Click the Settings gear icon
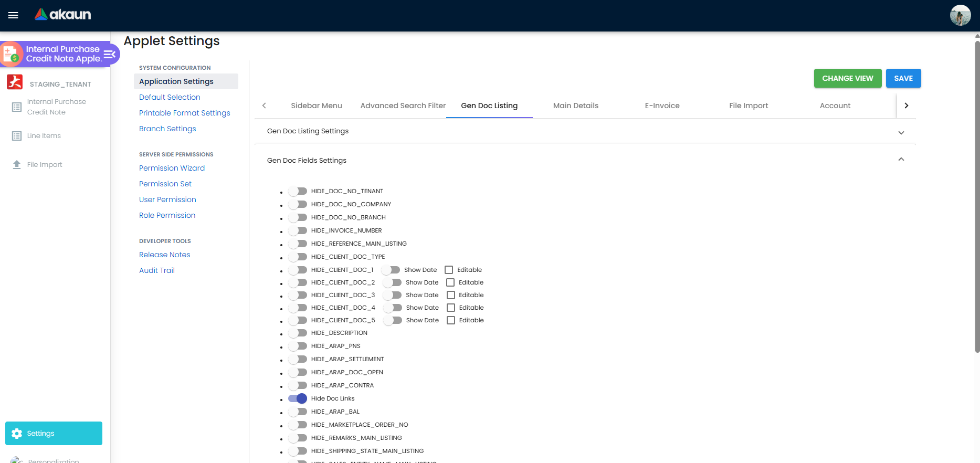This screenshot has width=980, height=463. 17,434
